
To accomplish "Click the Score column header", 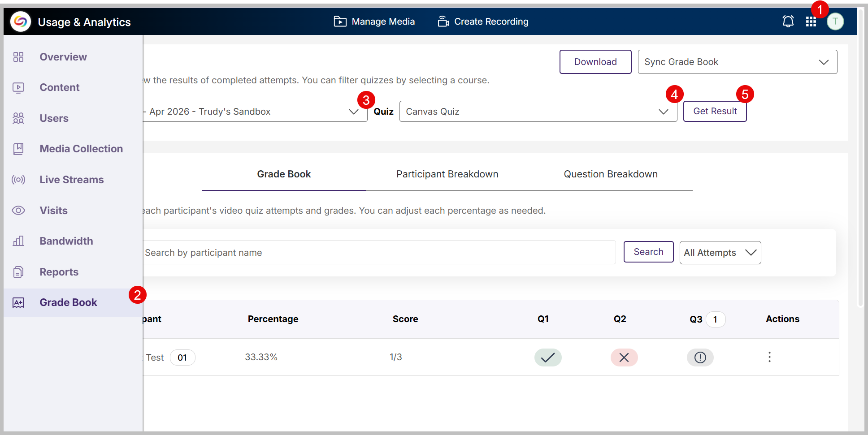I will pyautogui.click(x=405, y=319).
